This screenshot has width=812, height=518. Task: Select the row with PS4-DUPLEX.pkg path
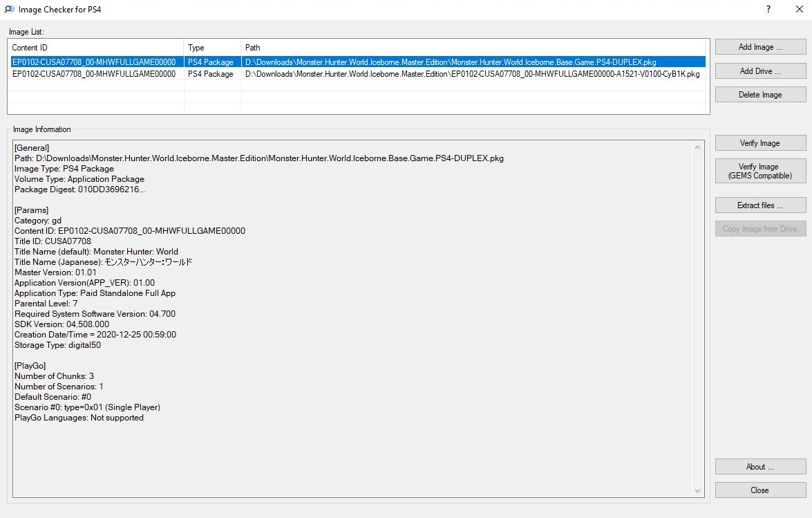coord(357,62)
